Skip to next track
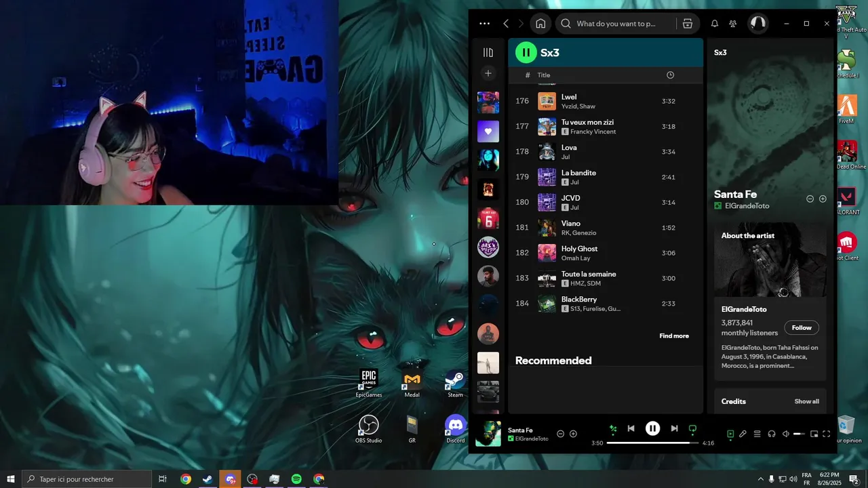Screen dimensions: 868x488 pos(674,428)
